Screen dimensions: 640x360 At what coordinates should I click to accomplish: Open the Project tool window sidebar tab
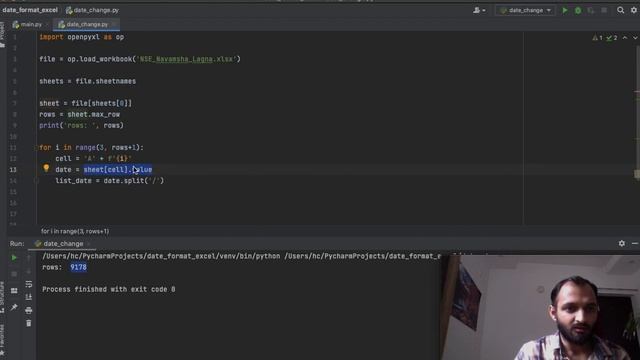2,35
